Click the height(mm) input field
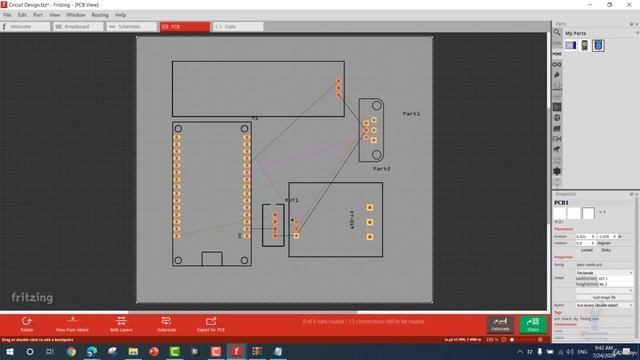This screenshot has height=360, width=640. (616, 284)
